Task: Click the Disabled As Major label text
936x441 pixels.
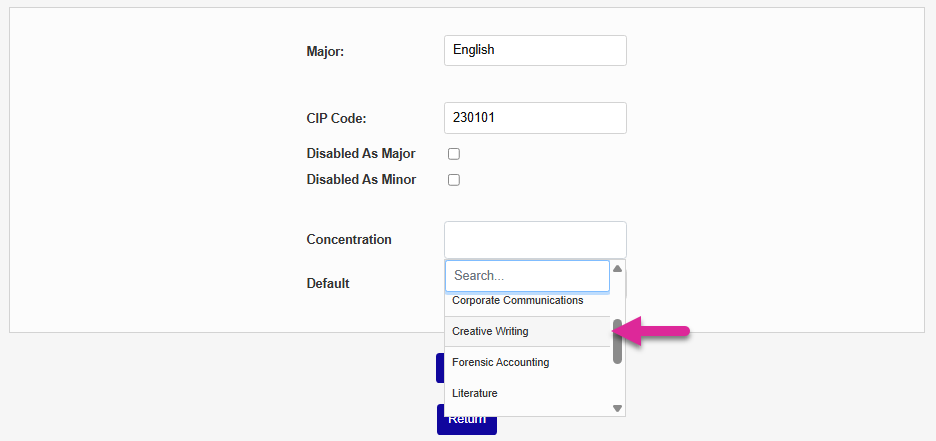Action: pos(361,154)
